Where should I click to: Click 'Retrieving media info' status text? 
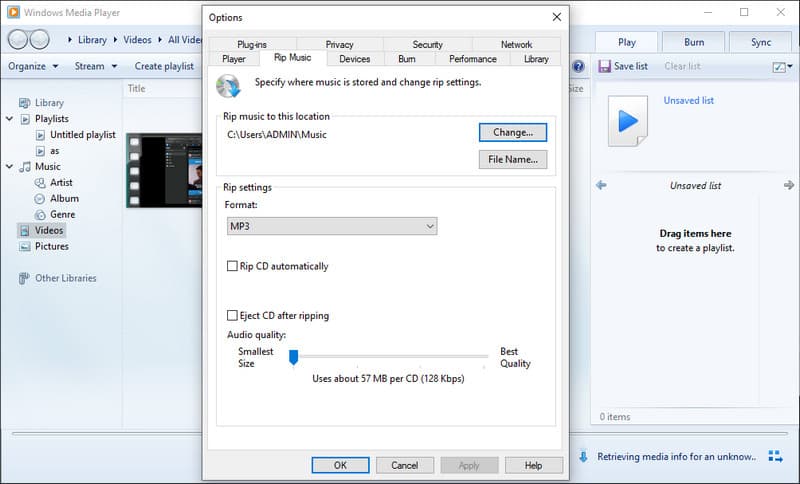point(677,457)
